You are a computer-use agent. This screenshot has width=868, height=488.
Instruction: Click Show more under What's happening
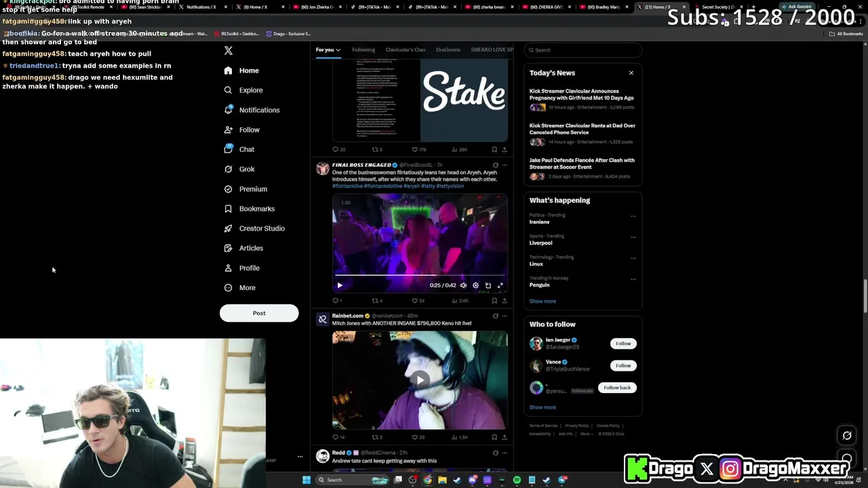coord(542,302)
